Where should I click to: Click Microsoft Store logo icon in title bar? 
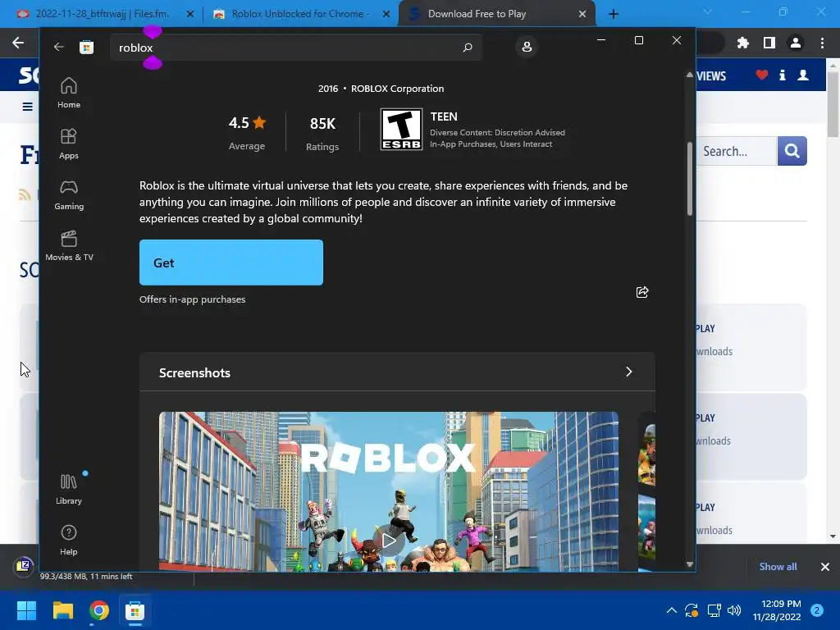(x=86, y=47)
